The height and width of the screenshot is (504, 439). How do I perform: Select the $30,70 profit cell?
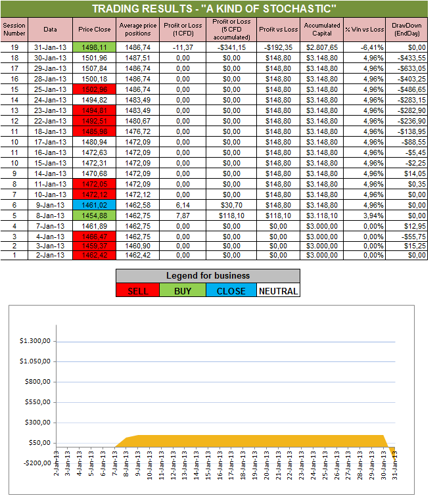pyautogui.click(x=231, y=205)
